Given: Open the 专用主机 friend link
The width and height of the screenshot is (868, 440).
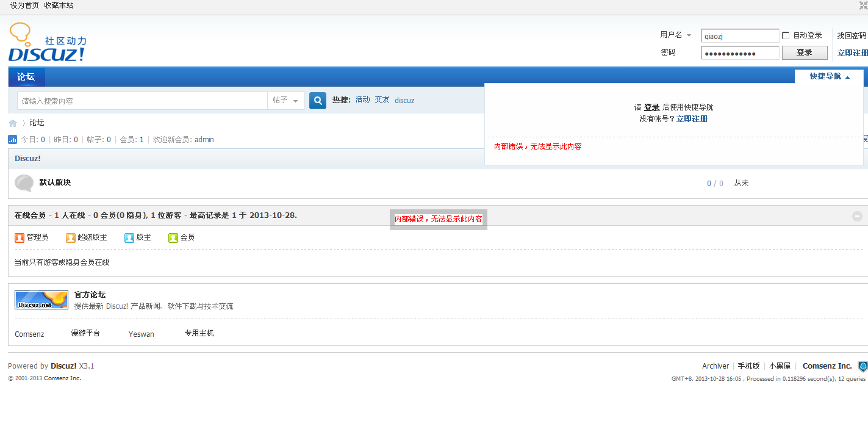Looking at the screenshot, I should click(x=199, y=333).
